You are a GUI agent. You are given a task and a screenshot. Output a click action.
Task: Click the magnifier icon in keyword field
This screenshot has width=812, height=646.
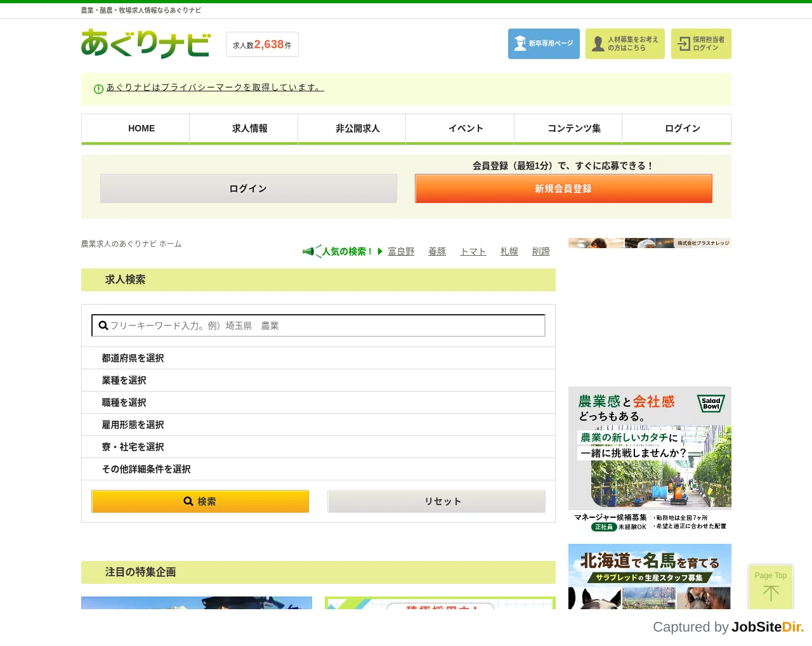103,326
